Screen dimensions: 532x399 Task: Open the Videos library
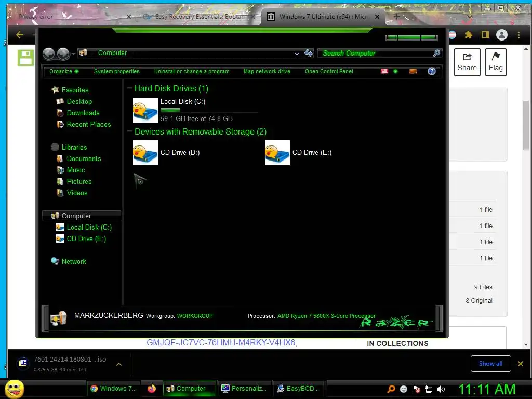pos(77,193)
